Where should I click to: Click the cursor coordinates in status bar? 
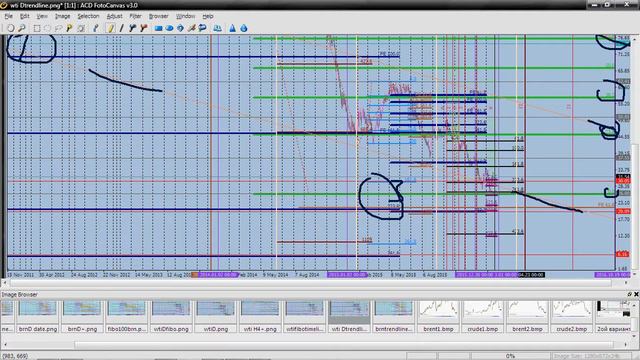[15, 356]
